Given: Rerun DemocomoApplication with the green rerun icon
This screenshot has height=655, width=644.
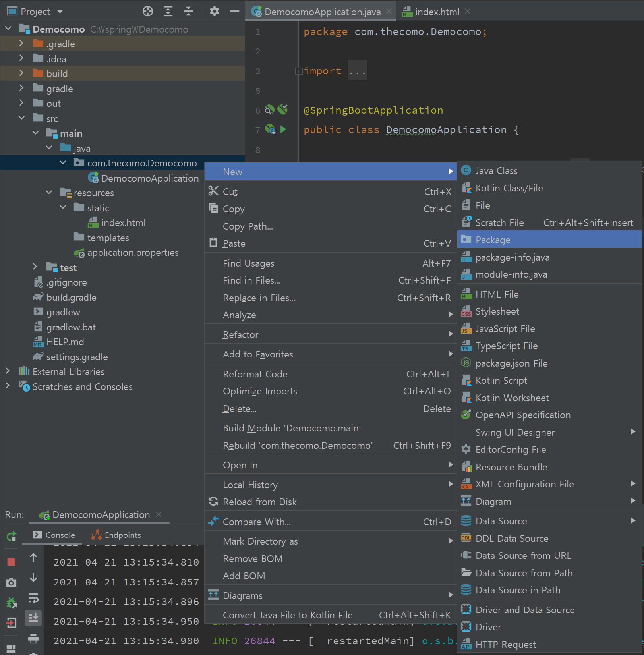Looking at the screenshot, I should pyautogui.click(x=12, y=537).
